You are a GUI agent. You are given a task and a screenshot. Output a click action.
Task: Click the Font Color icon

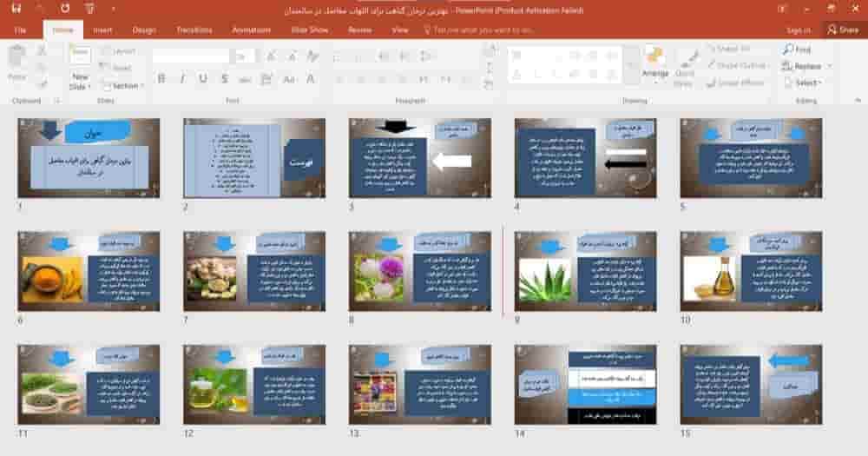click(x=311, y=79)
